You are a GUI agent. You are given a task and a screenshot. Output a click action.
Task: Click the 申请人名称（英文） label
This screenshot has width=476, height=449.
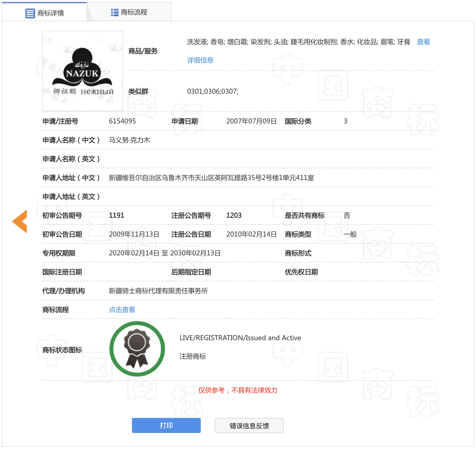(71, 159)
